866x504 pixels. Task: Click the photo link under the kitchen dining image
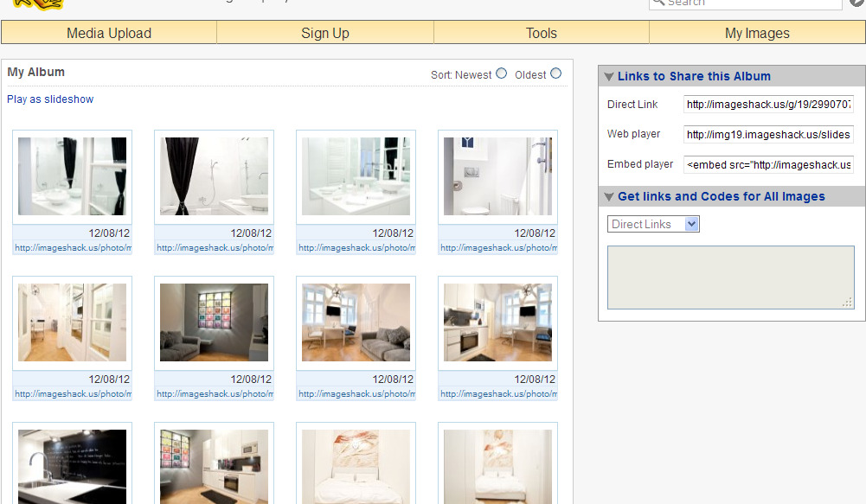498,394
